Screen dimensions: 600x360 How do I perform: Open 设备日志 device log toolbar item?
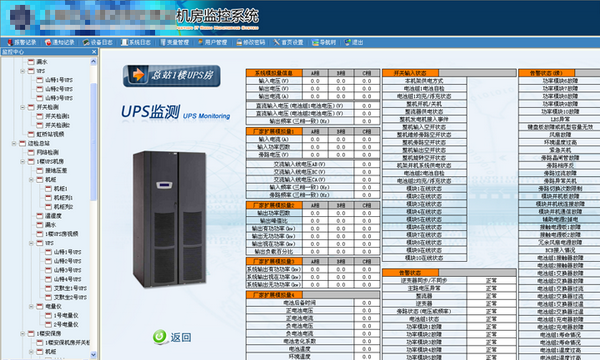pos(98,42)
